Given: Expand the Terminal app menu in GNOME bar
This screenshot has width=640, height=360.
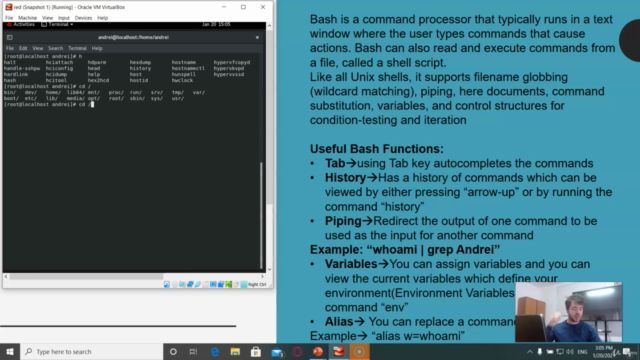Looking at the screenshot, I should coord(57,24).
